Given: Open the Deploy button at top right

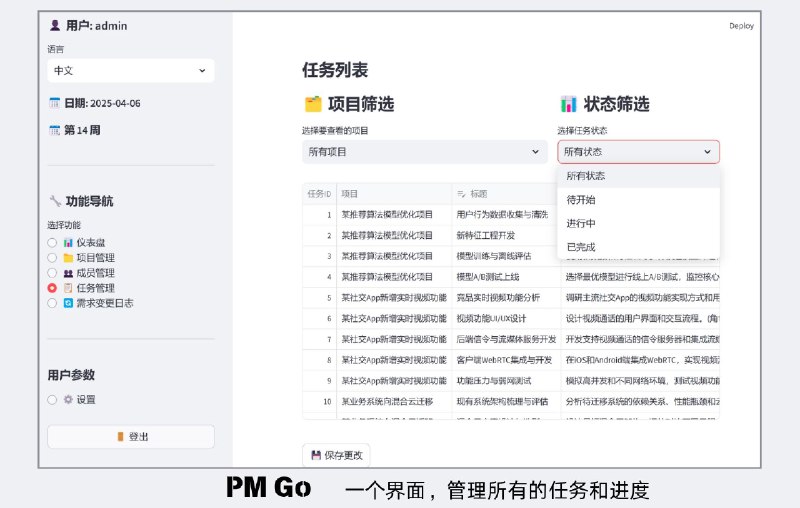Looking at the screenshot, I should click(x=741, y=26).
